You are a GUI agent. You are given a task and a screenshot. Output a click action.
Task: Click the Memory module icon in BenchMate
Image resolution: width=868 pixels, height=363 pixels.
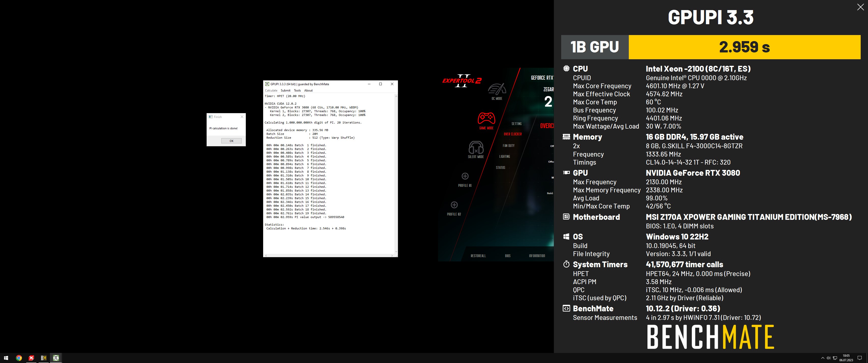pos(566,137)
